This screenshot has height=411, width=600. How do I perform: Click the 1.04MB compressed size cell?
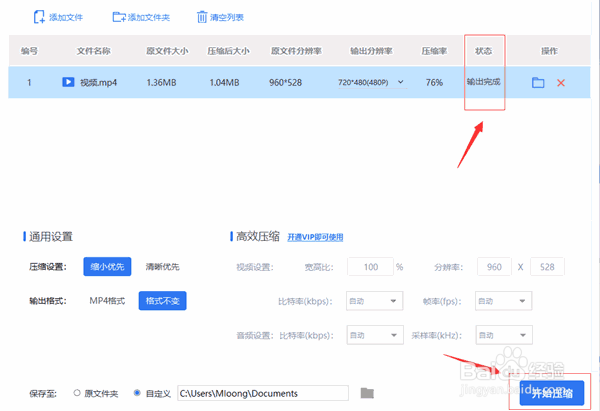(225, 82)
